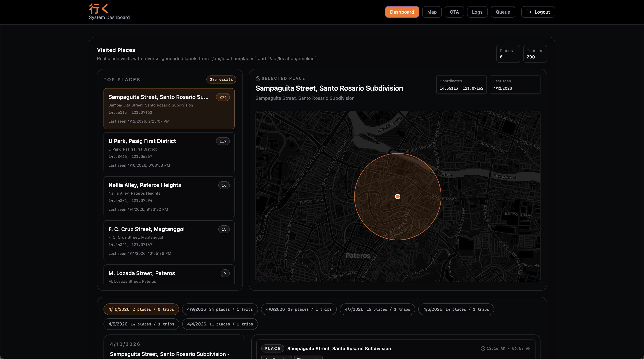Select the 4/10/2026 date chip
Image resolution: width=644 pixels, height=359 pixels.
click(141, 309)
